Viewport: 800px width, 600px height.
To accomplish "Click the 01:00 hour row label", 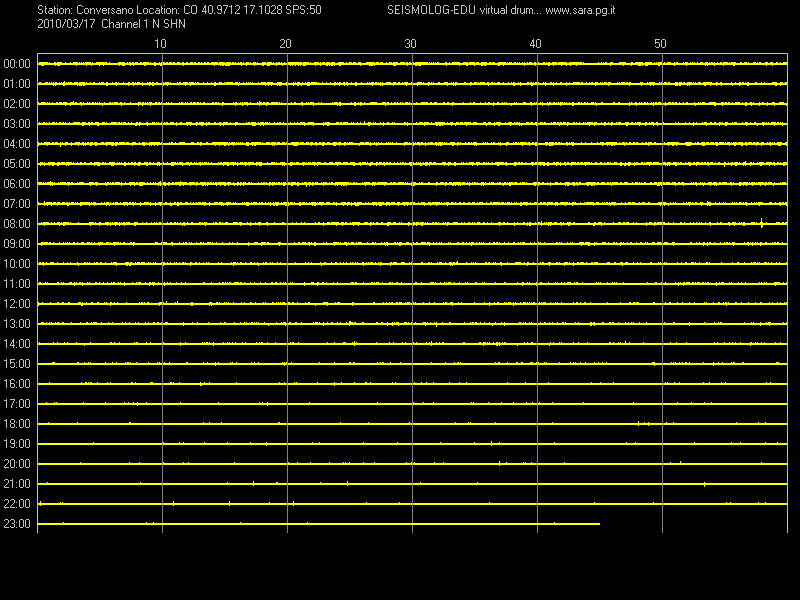I will tap(17, 84).
